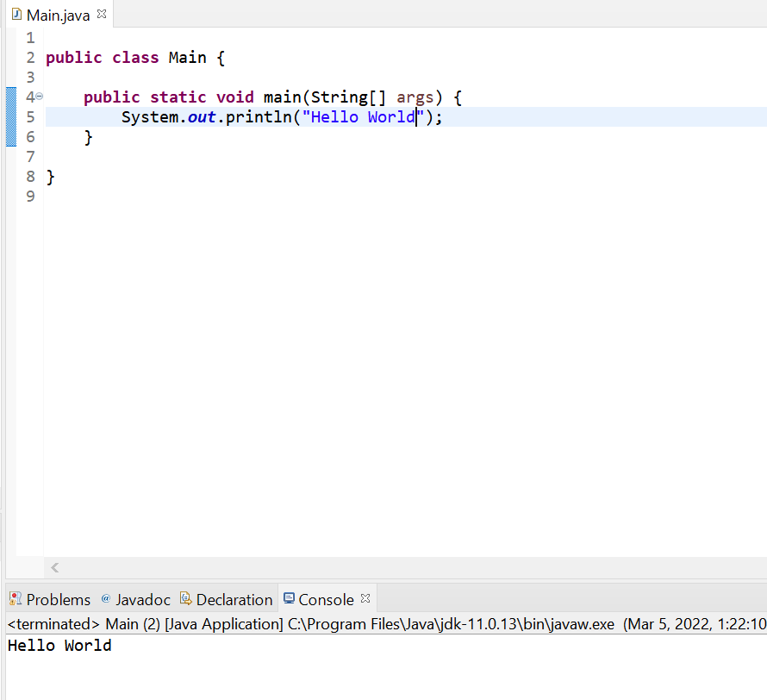Click the Console monitor icon
Screen dimensions: 767x700
[x=289, y=597]
